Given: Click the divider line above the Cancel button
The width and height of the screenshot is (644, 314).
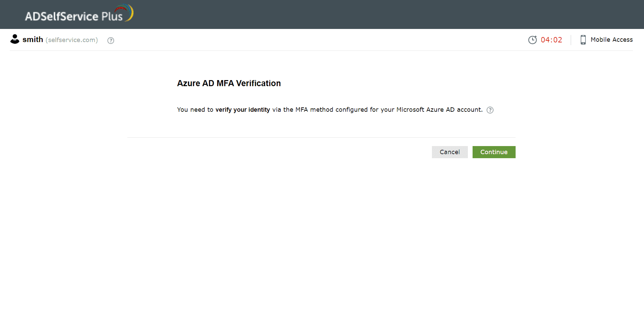Looking at the screenshot, I should 321,137.
